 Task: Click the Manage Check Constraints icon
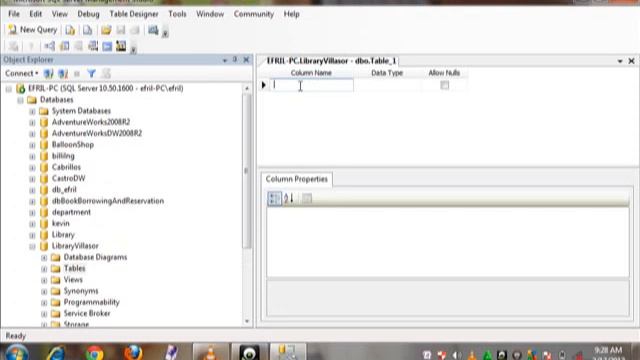pyautogui.click(x=107, y=46)
